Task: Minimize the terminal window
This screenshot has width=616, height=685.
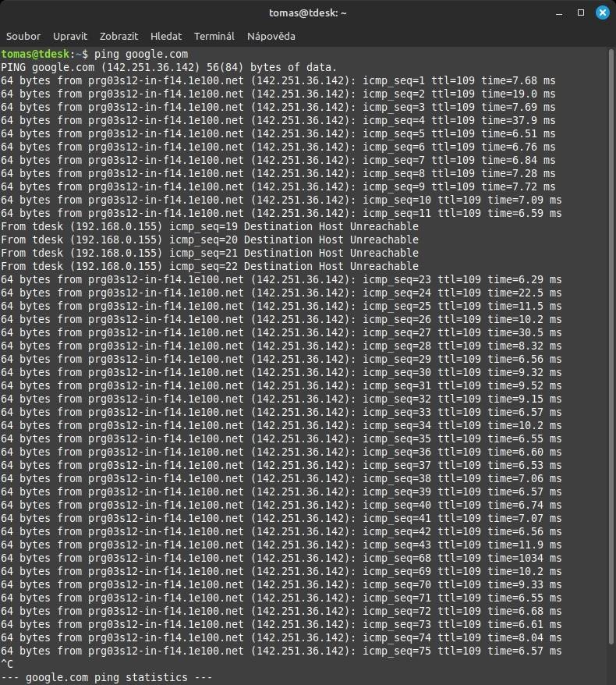Action: [x=559, y=12]
